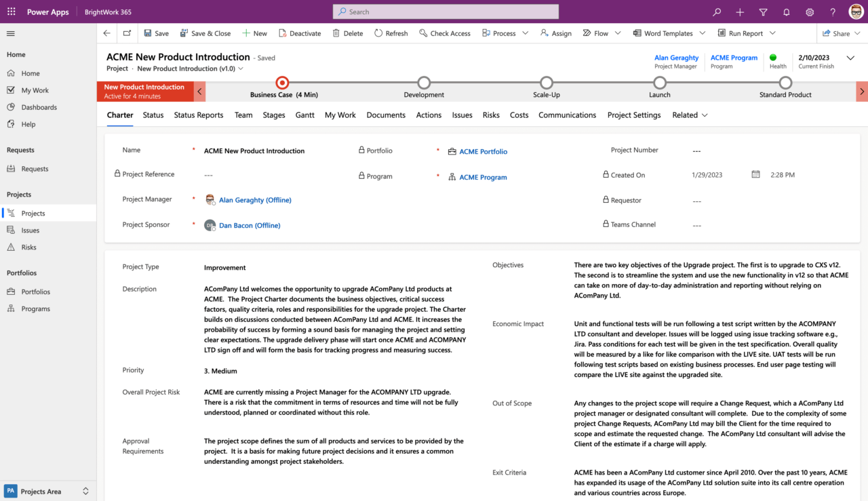Open notifications bell
This screenshot has height=501, width=868.
pyautogui.click(x=786, y=12)
